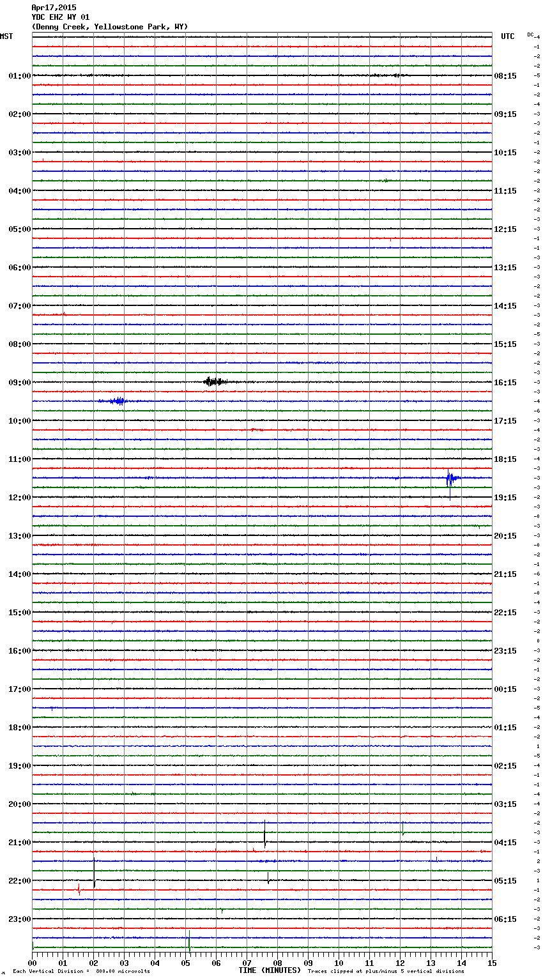
Task: Click the "20:15" UTC time label
Action: (x=505, y=536)
